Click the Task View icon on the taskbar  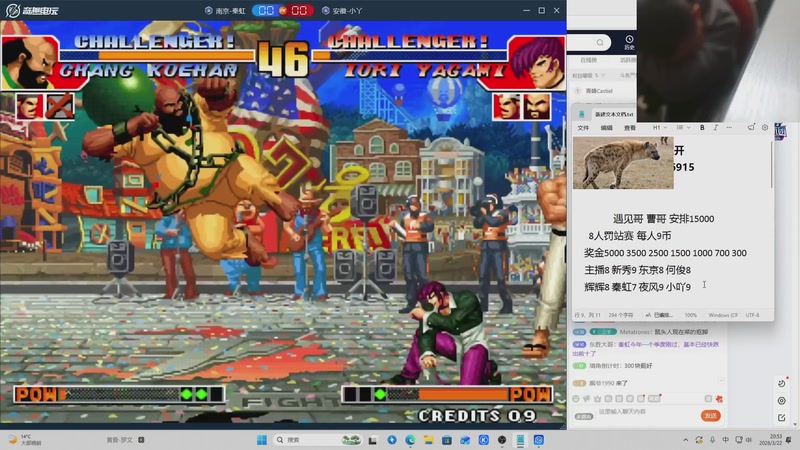coord(372,440)
